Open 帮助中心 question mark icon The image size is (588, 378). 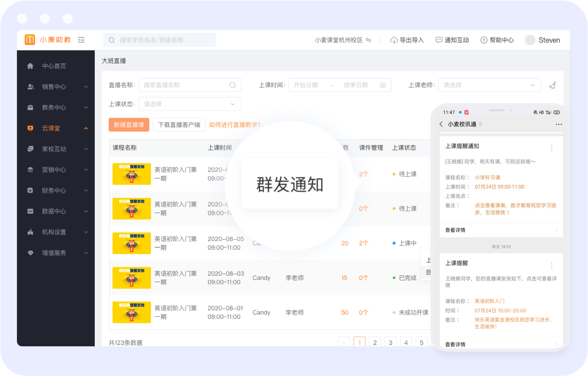pyautogui.click(x=484, y=40)
